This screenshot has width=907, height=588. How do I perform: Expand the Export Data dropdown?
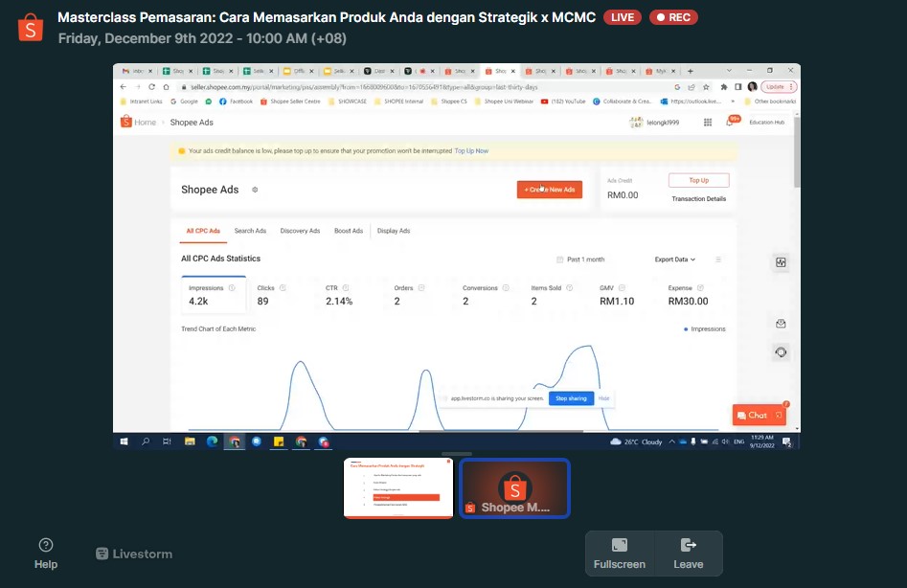tap(675, 260)
